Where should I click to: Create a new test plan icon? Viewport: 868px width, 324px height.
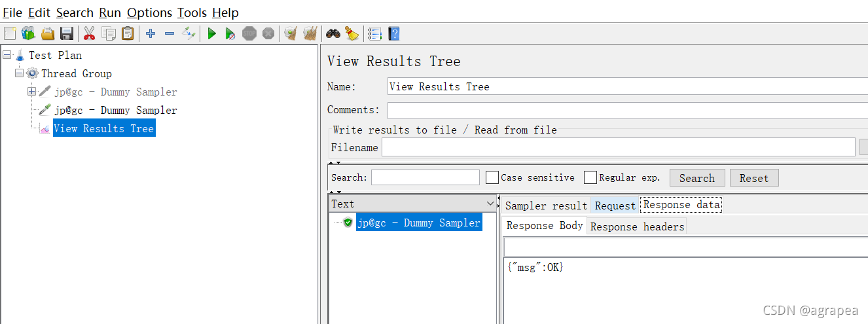[x=10, y=33]
